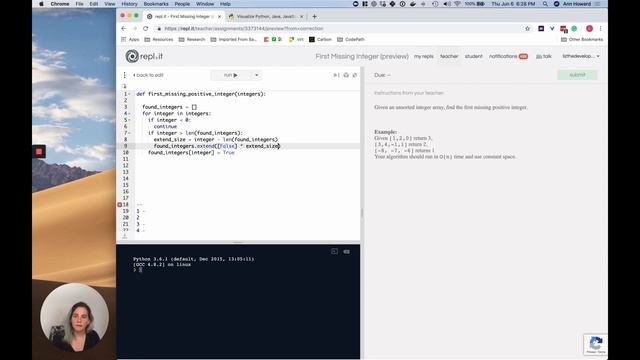Collapse the fold arrow on line 7
Viewport: 640px width, 360px height.
130,133
